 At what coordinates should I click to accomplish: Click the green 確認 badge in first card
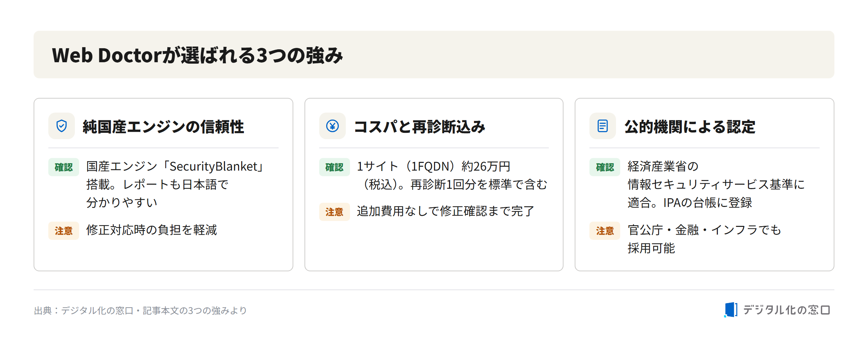64,167
